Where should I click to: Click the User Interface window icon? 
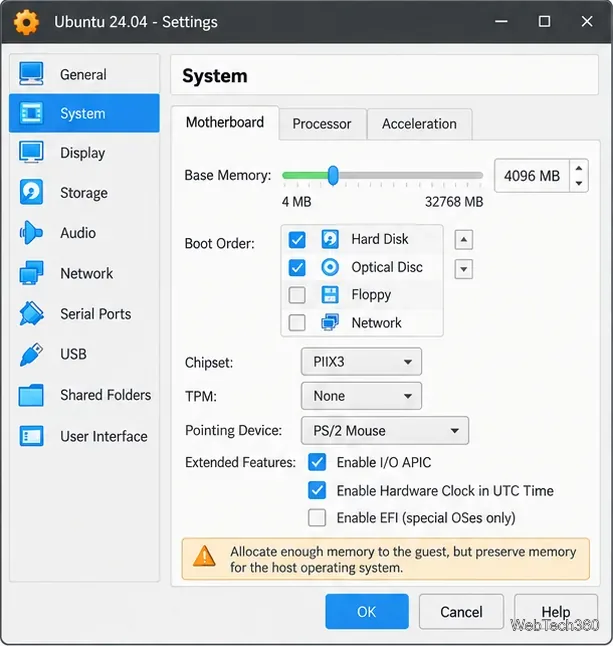[x=31, y=436]
